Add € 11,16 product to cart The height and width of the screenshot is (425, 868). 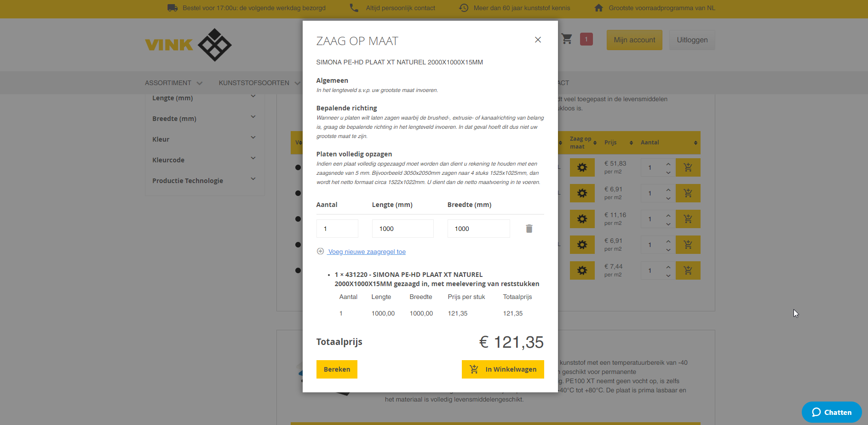(x=688, y=219)
